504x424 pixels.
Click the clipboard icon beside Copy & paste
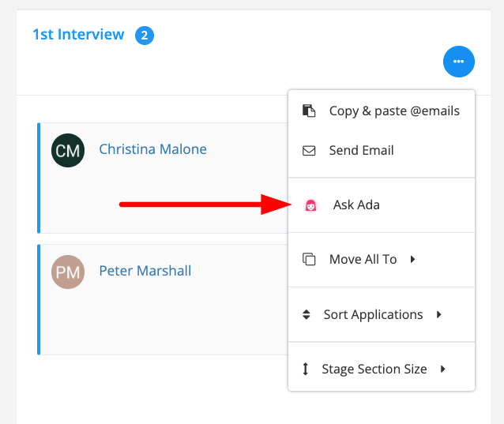tap(310, 111)
